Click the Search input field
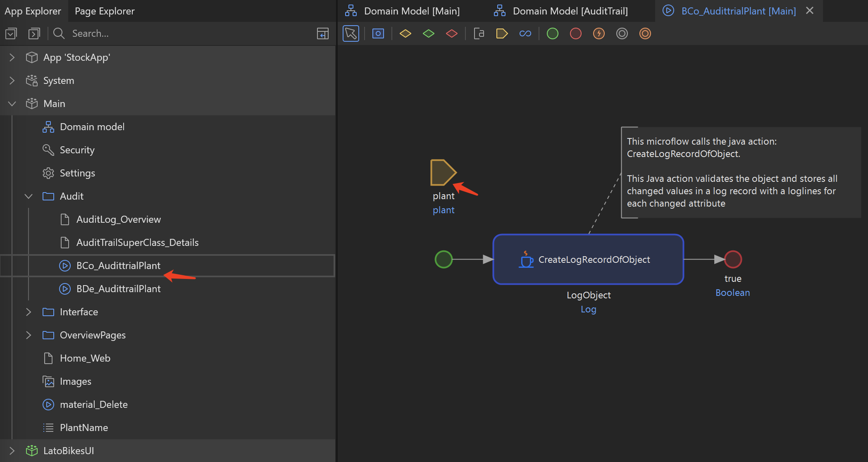Screen dimensions: 868x462 click(190, 33)
